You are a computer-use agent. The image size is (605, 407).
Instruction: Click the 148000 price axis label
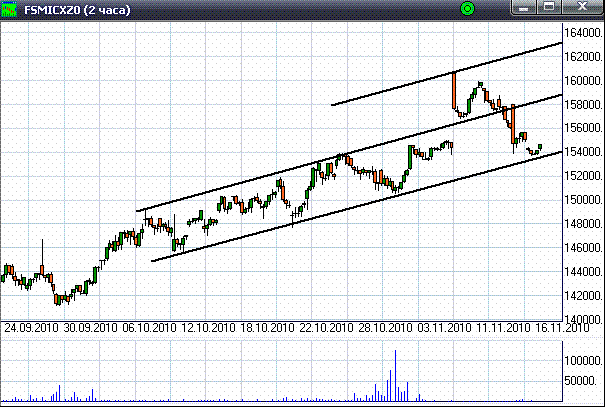[583, 224]
